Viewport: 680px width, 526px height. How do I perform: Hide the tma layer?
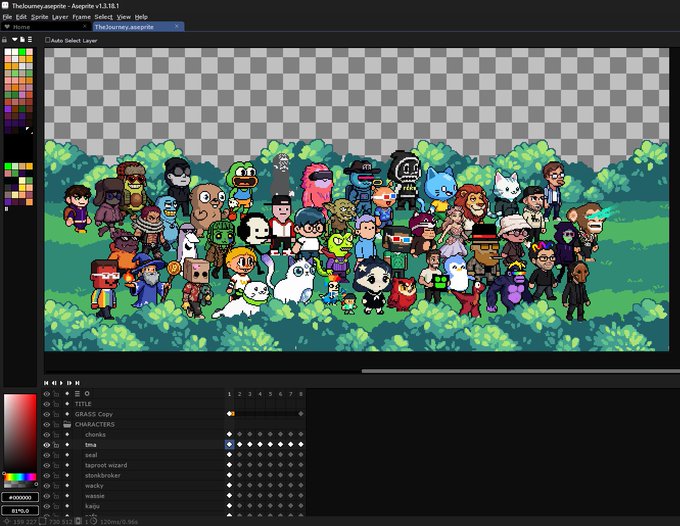pyautogui.click(x=46, y=445)
